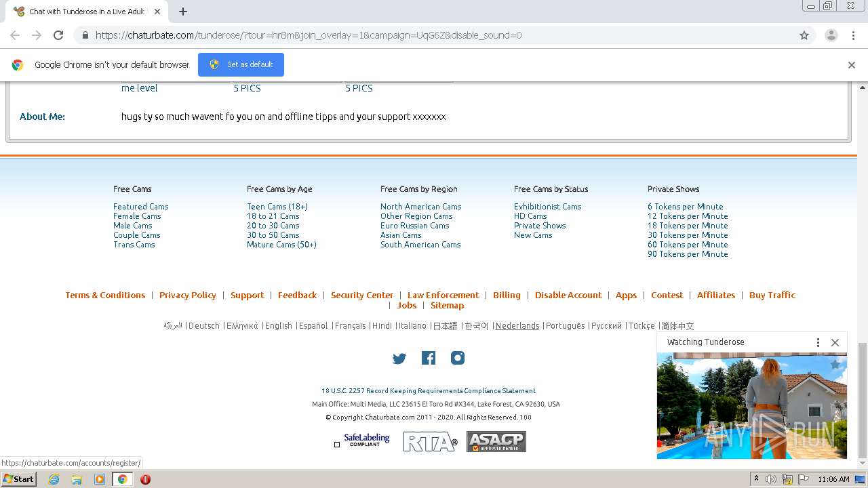
Task: Switch to Chrome in the taskbar
Action: coord(123,479)
